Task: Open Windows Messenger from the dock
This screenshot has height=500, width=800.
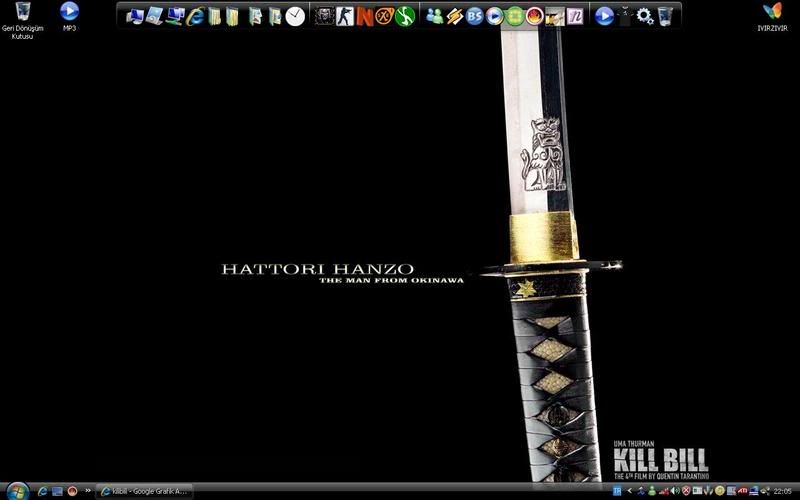Action: [435, 16]
